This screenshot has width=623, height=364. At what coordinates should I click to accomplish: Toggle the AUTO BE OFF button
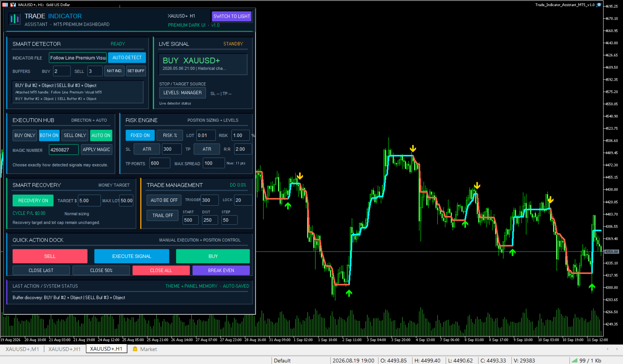pyautogui.click(x=164, y=200)
